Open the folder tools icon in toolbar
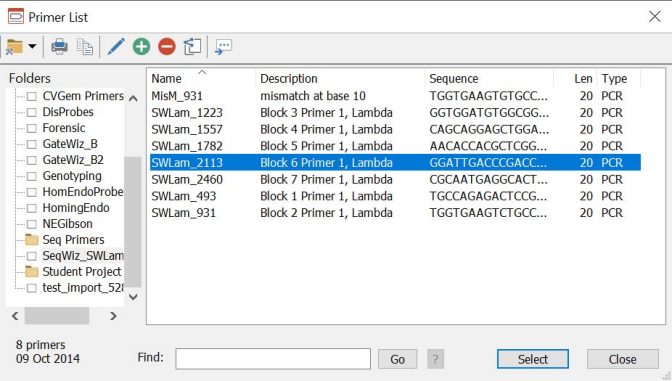672x381 pixels. pos(15,46)
